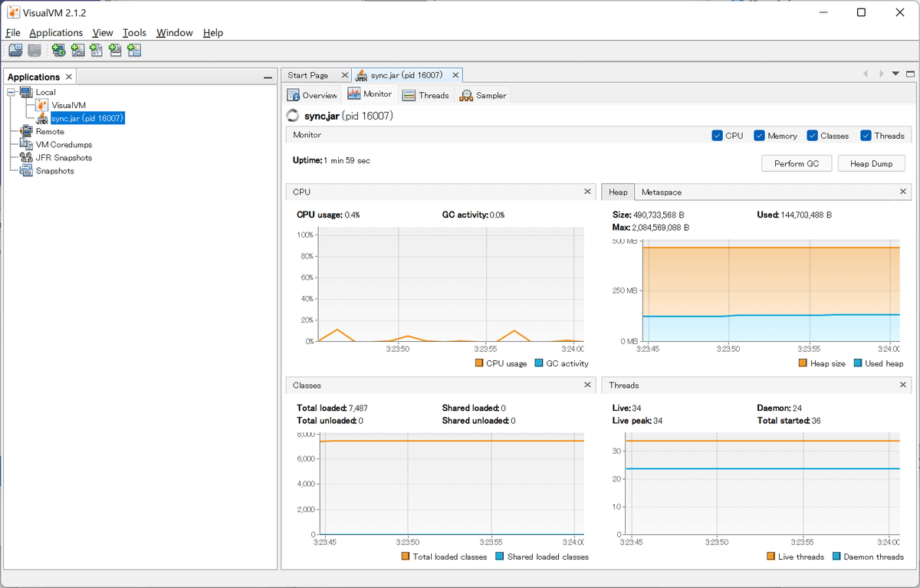The height and width of the screenshot is (588, 920).
Task: Disable the Threads graph checkbox
Action: 866,136
